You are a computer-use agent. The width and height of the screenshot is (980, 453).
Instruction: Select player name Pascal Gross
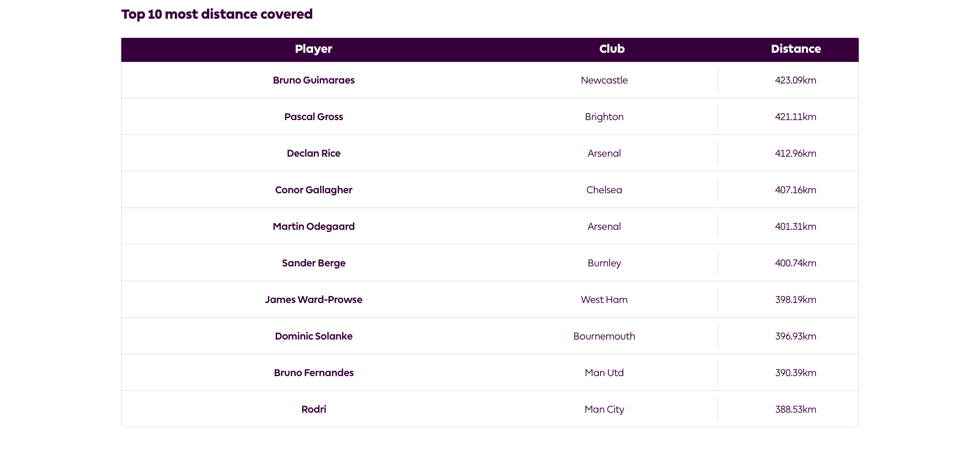point(314,117)
